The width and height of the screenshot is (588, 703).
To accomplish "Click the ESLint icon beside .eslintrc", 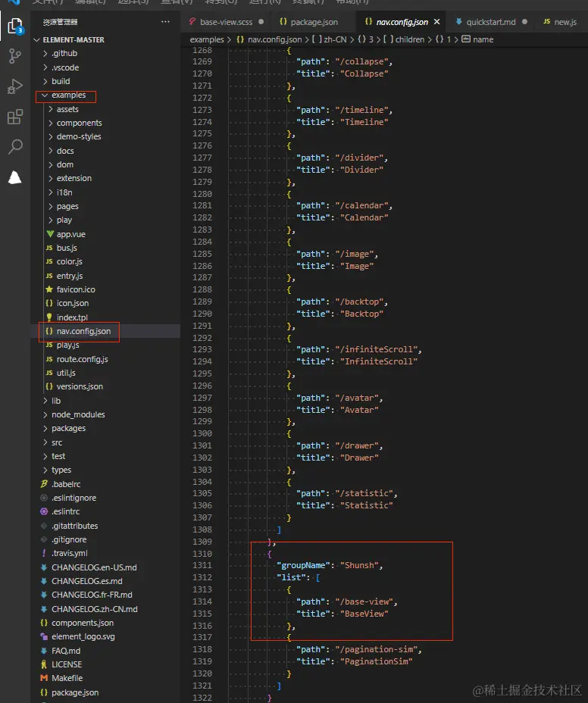I will [44, 511].
